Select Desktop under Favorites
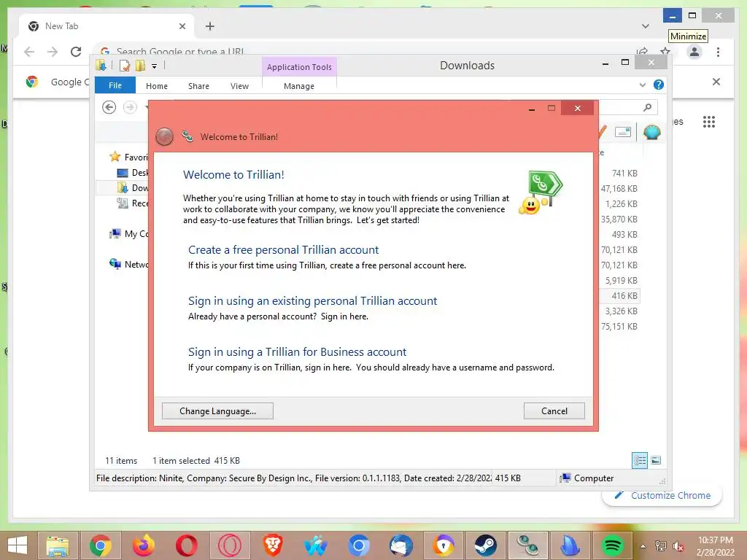 [x=133, y=173]
